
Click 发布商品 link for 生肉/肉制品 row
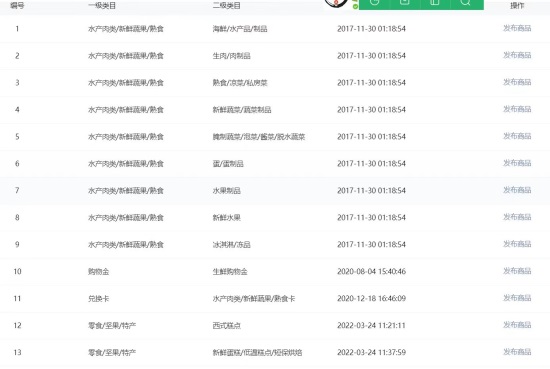point(517,55)
